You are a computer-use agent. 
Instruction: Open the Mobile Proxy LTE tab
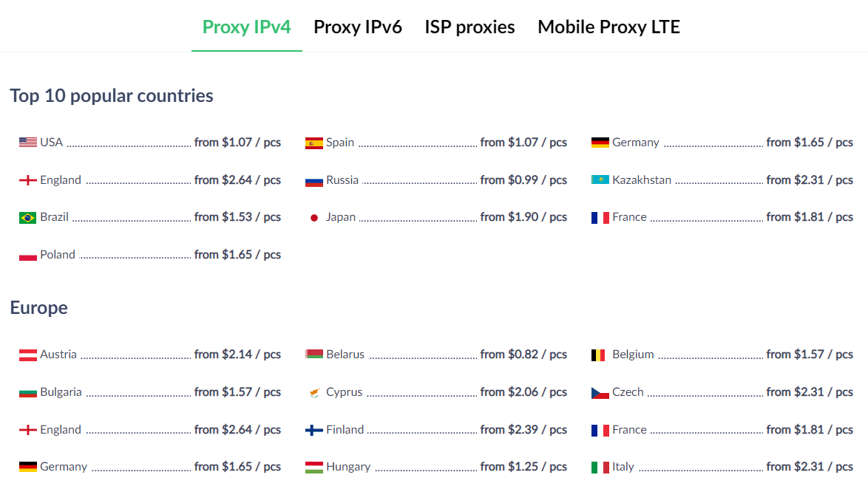tap(609, 27)
